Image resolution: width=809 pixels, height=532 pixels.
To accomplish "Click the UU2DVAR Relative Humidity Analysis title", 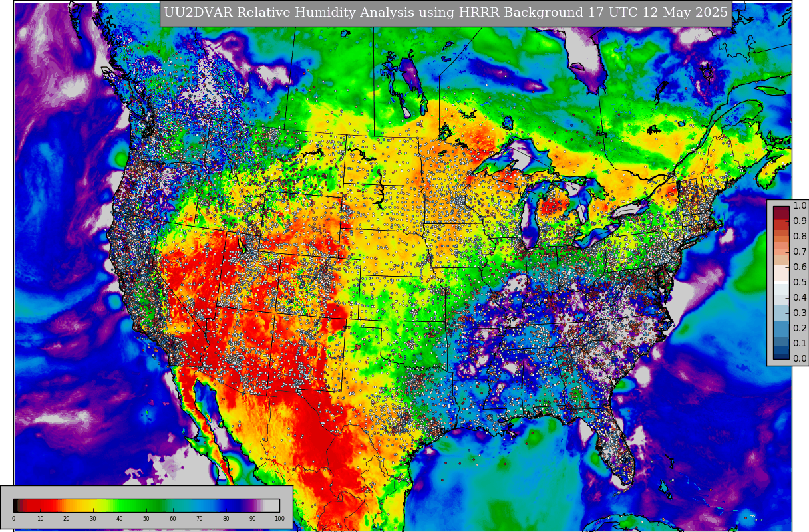I will point(446,13).
